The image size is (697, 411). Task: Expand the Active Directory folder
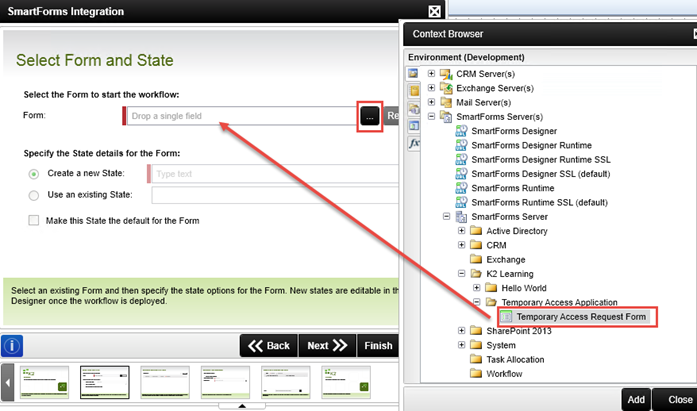tap(461, 231)
